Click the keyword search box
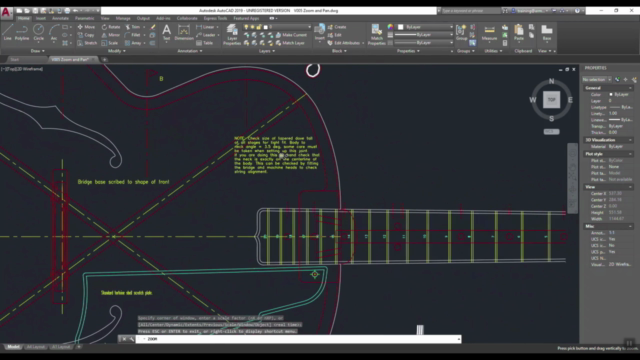 click(x=471, y=11)
